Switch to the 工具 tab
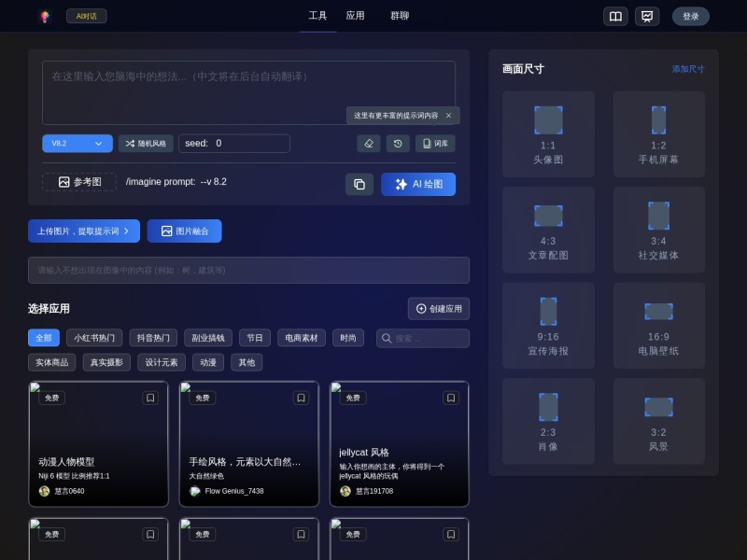Image resolution: width=747 pixels, height=560 pixels. click(317, 16)
